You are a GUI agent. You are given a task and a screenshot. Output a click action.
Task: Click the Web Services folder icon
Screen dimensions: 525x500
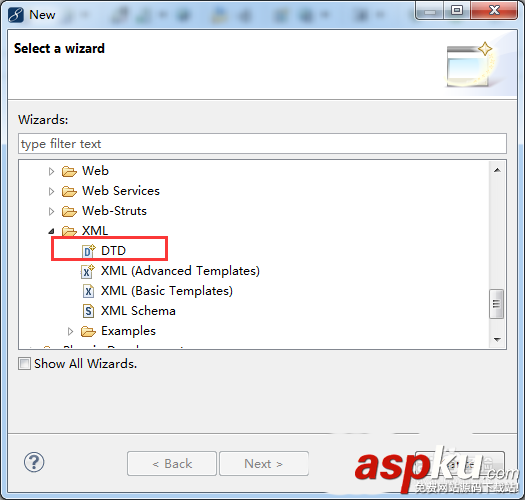(x=69, y=191)
